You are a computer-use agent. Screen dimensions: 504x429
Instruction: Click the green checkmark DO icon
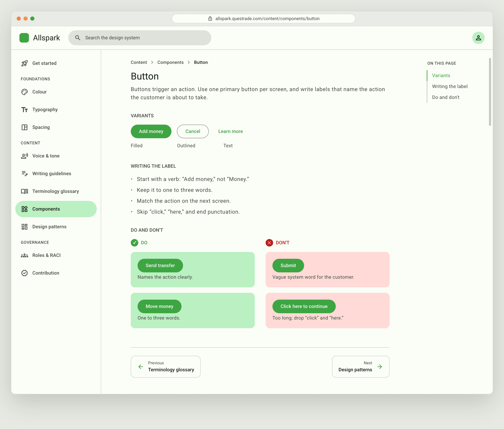pyautogui.click(x=135, y=243)
